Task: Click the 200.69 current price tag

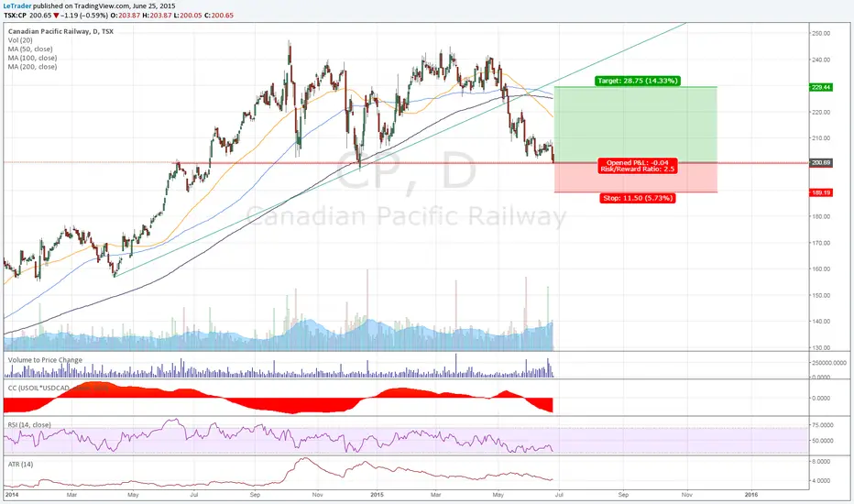Action: point(821,163)
